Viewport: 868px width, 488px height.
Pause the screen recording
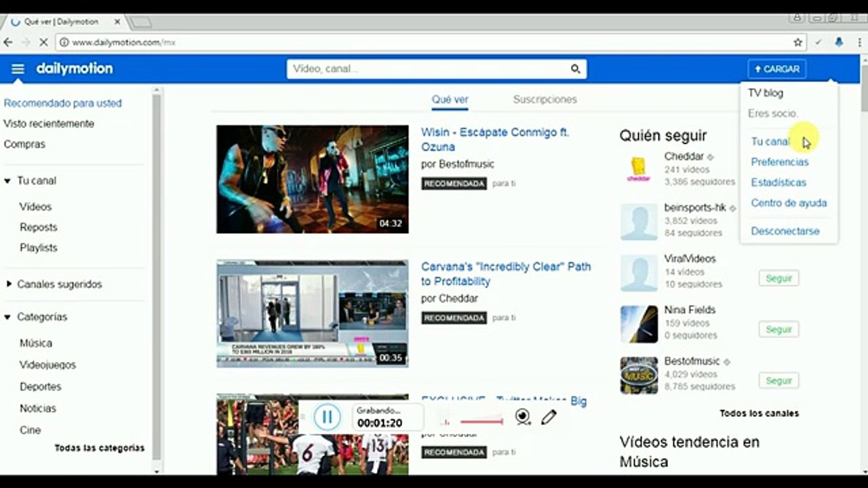click(327, 417)
